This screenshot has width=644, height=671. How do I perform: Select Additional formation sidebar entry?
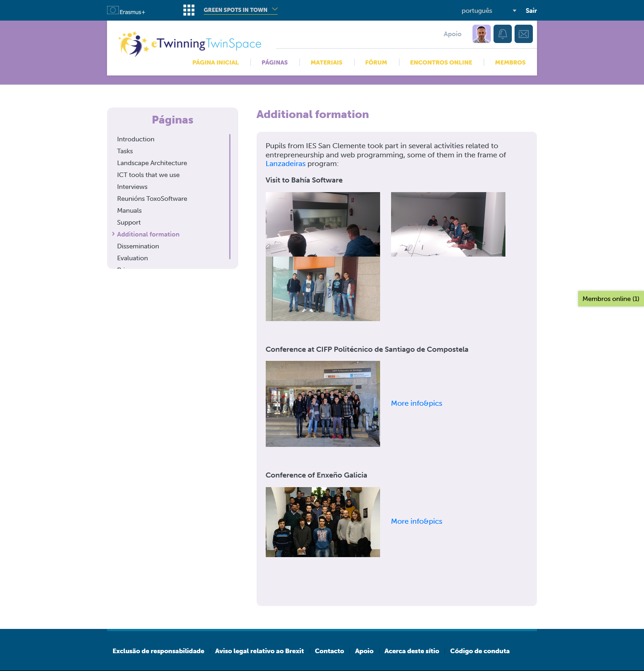pyautogui.click(x=148, y=234)
